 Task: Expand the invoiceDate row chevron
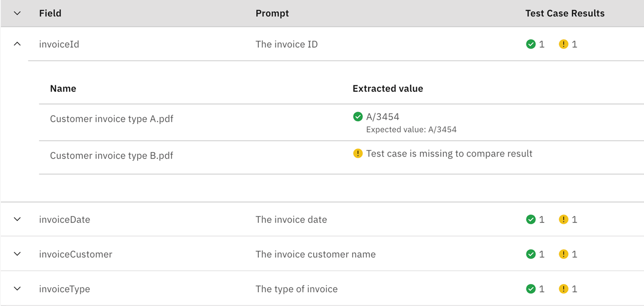(17, 219)
